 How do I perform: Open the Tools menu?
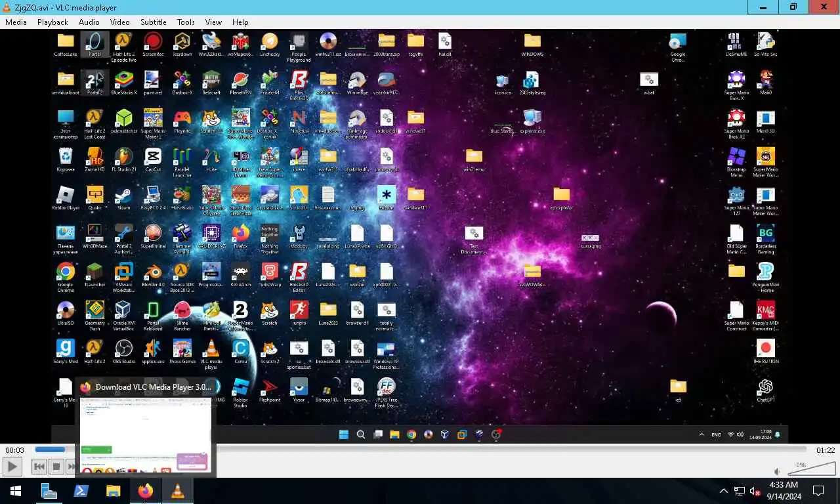[x=186, y=22]
